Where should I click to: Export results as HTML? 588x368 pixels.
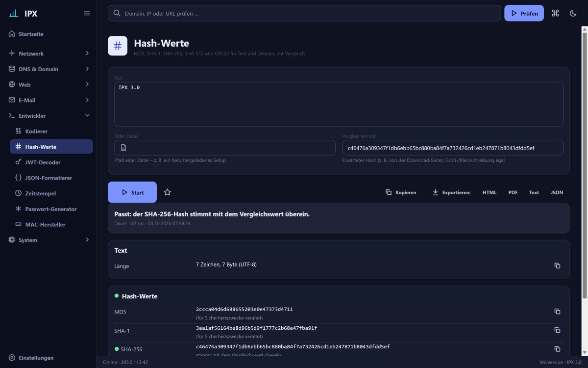click(x=490, y=192)
